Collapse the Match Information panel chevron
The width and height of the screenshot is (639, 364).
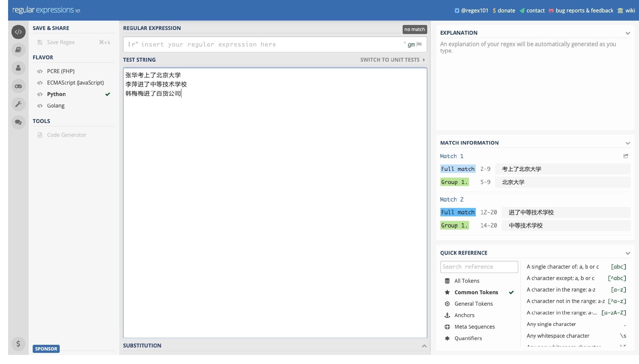[x=628, y=143]
